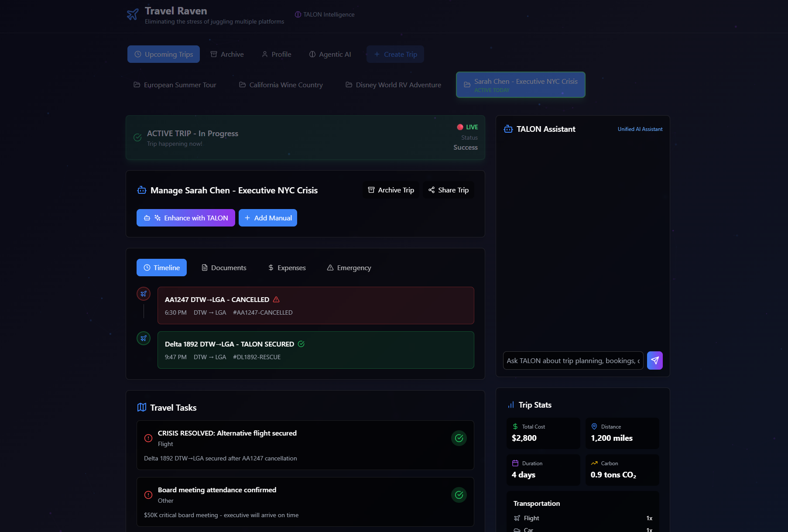Screen dimensions: 788x532
Task: Open the European Summer Tour trip
Action: coord(175,85)
